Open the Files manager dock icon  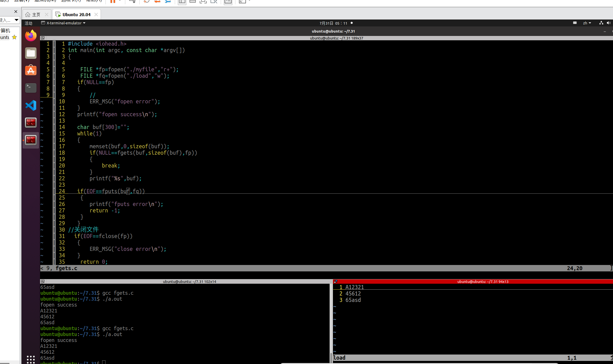(31, 53)
